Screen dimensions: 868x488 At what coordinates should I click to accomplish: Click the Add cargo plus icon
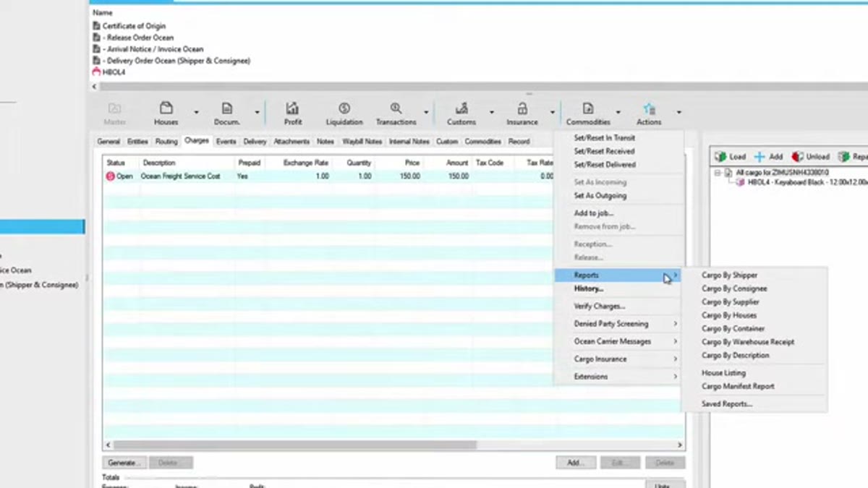(x=759, y=156)
